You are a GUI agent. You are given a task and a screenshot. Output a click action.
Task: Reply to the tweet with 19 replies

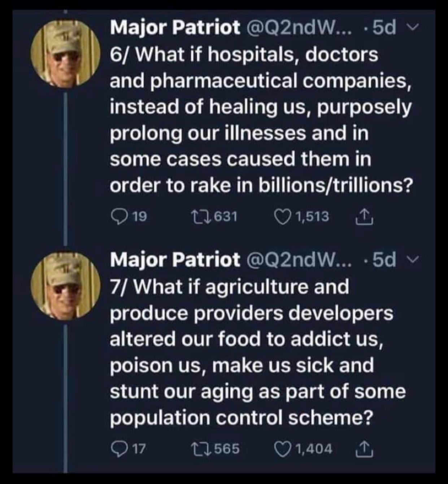118,216
